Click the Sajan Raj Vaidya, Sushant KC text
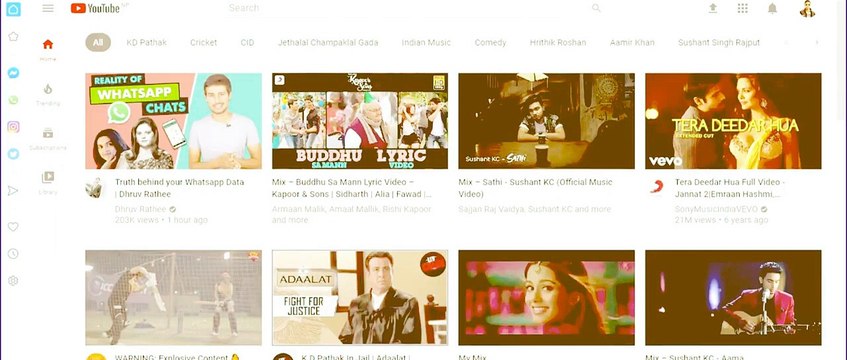This screenshot has height=360, width=847. [535, 209]
